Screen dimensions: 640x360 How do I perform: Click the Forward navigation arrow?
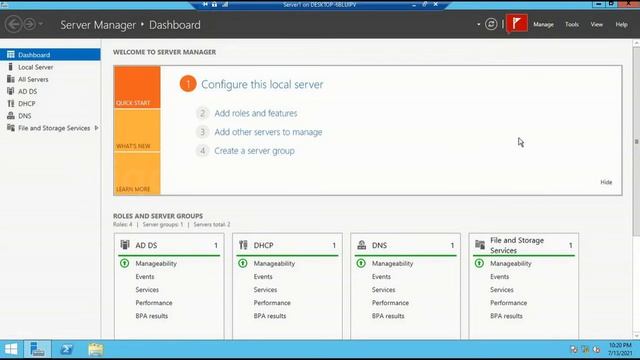(x=29, y=24)
